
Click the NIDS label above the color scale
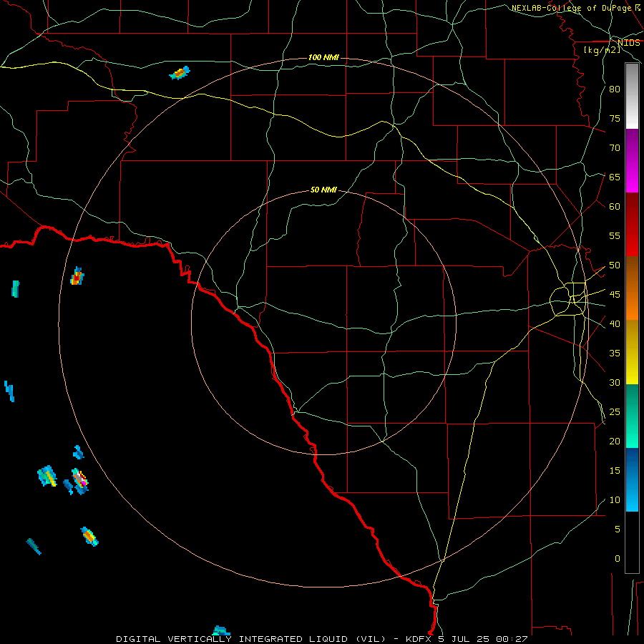click(x=629, y=43)
